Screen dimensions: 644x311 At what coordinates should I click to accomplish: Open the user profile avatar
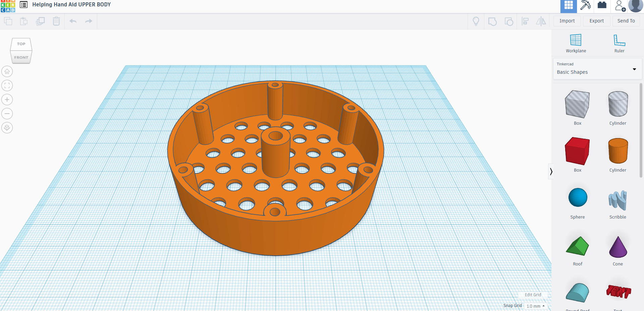pyautogui.click(x=636, y=6)
